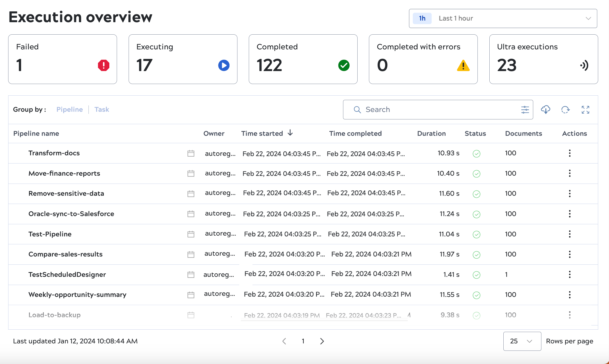The height and width of the screenshot is (364, 609).
Task: Select the Ultra executions card
Action: (543, 59)
